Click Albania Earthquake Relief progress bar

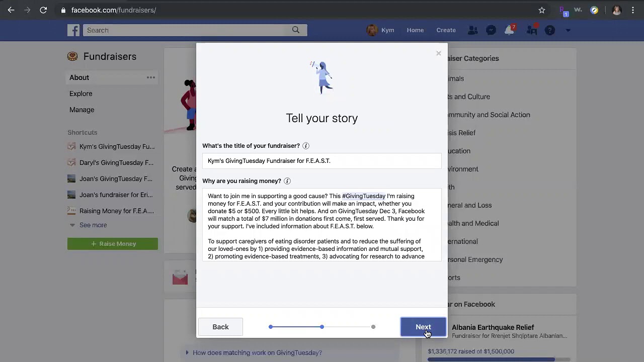click(499, 359)
